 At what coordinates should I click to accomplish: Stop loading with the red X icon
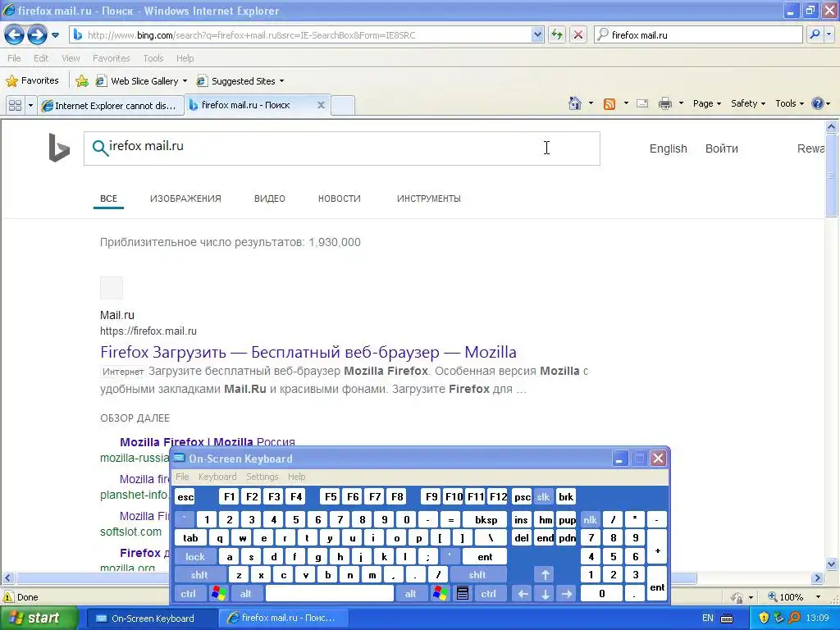coord(578,34)
